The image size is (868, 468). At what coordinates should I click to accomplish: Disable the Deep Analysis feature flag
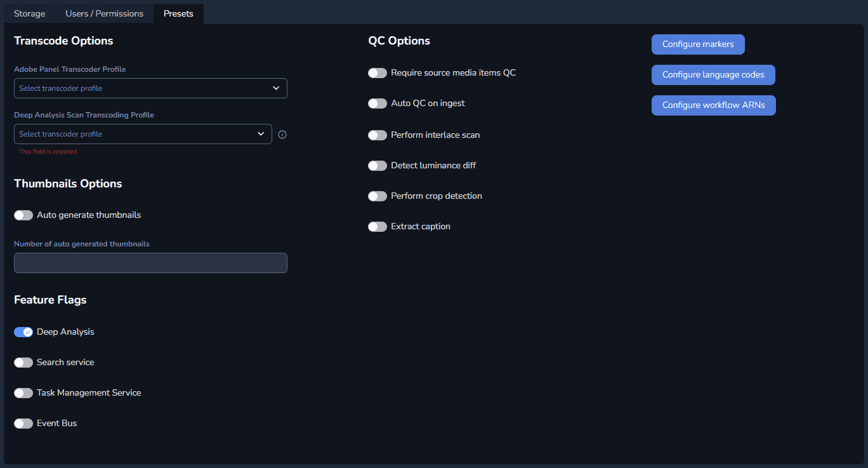pyautogui.click(x=23, y=332)
